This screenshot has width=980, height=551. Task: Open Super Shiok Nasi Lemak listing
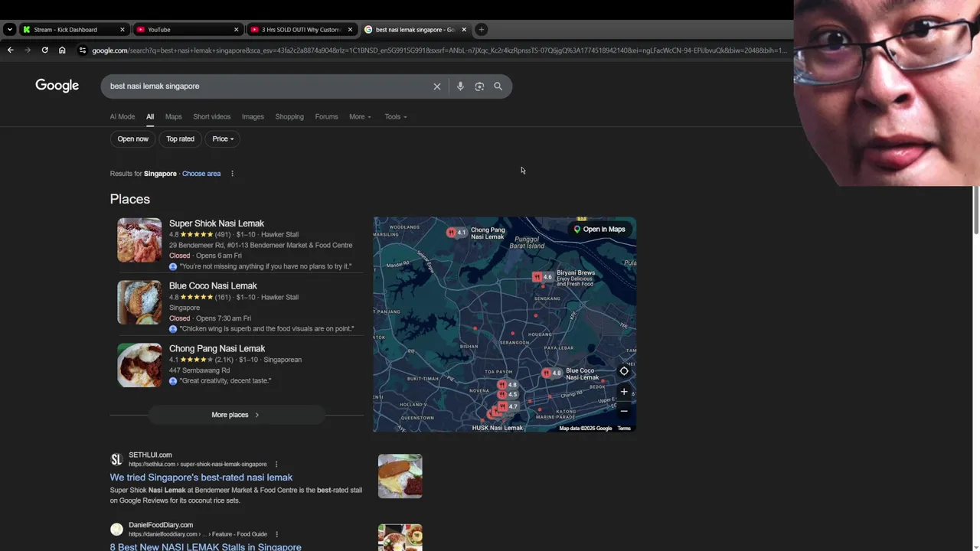click(x=217, y=223)
